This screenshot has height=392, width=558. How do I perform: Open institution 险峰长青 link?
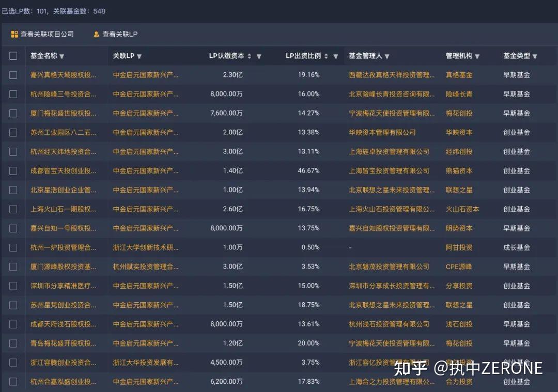[x=459, y=95]
